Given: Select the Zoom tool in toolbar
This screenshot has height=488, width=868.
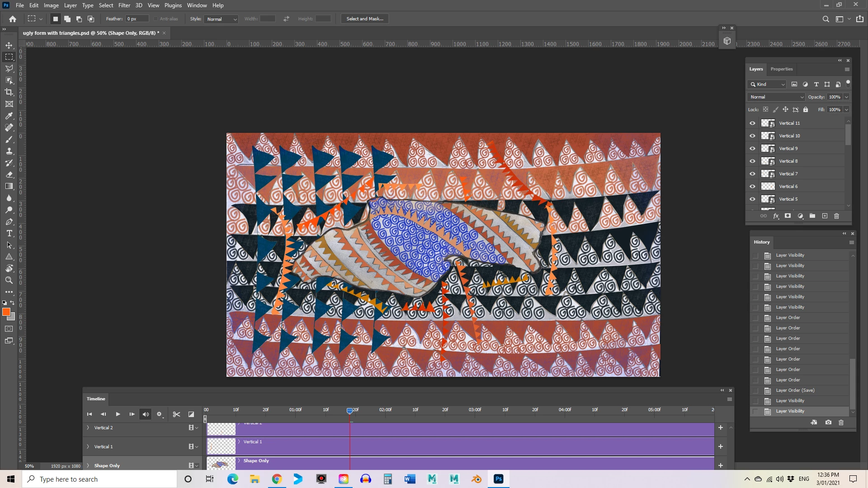Looking at the screenshot, I should [x=9, y=281].
